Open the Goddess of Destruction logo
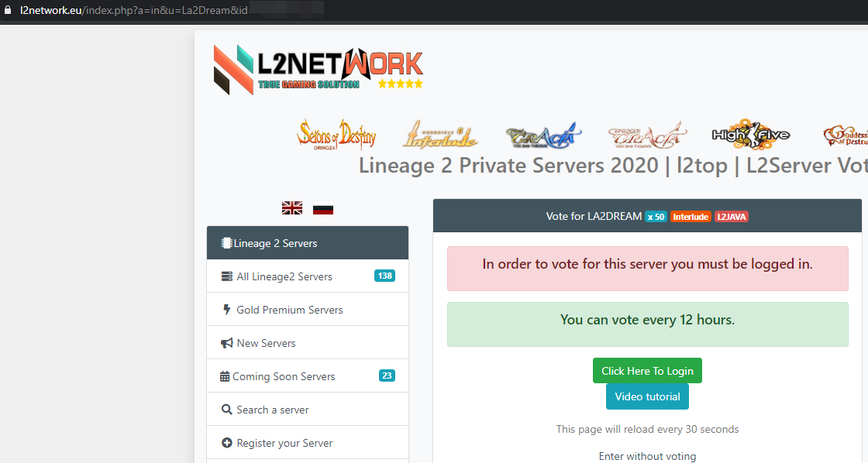Screen dimensions: 868x463 [845, 135]
